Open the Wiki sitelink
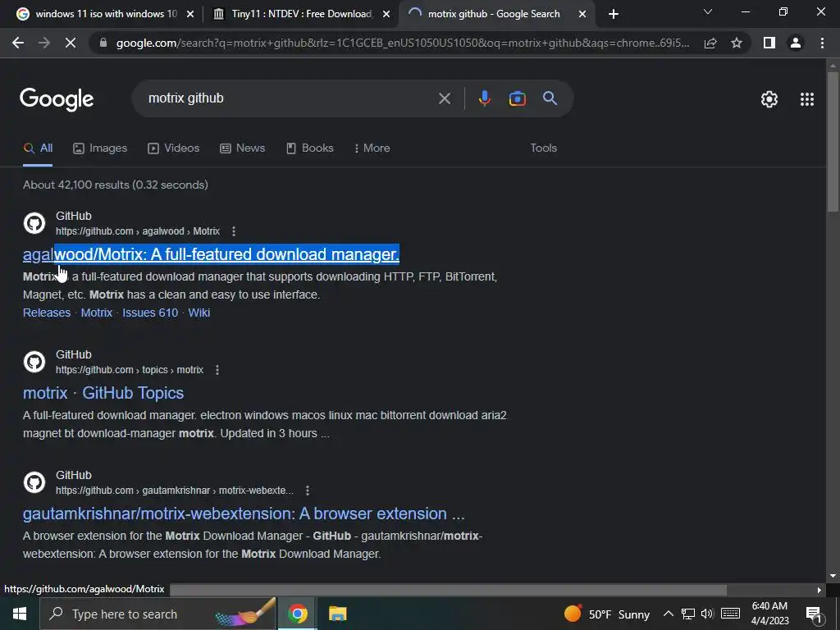 [x=199, y=313]
